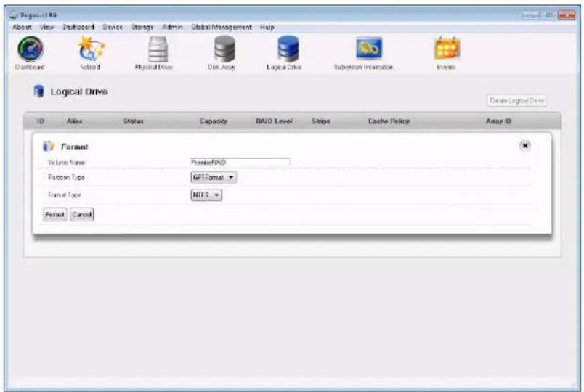Screen dimensions: 584x392
Task: Maximize the application window
Action: coord(548,15)
